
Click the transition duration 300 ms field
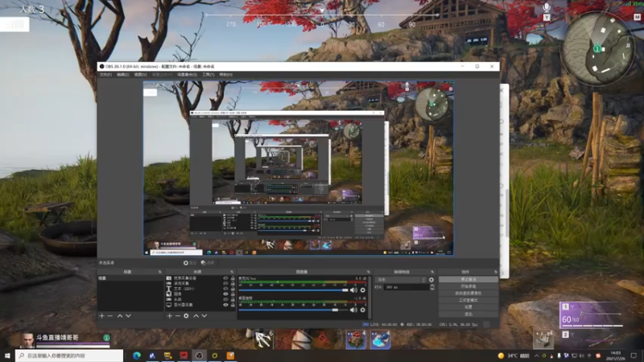pyautogui.click(x=407, y=287)
